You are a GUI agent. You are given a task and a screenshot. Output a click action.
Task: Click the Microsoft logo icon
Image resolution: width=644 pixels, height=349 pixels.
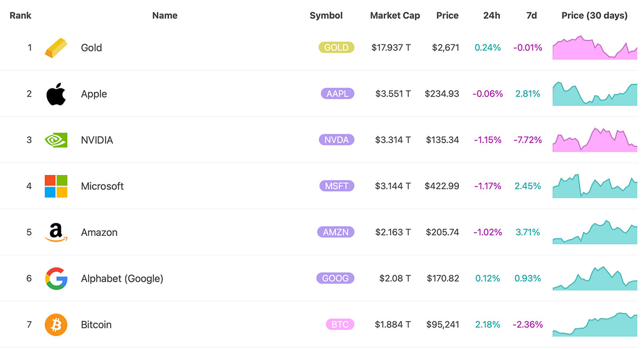click(56, 186)
